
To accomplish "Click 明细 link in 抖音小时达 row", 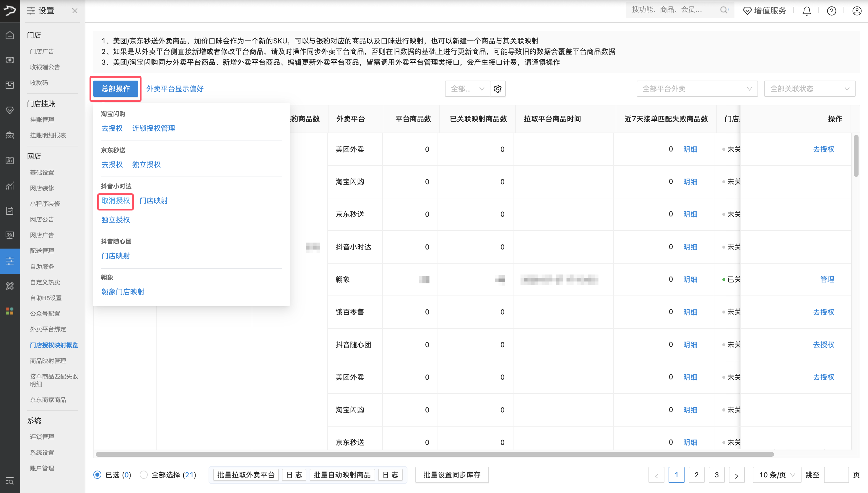I will (x=690, y=247).
